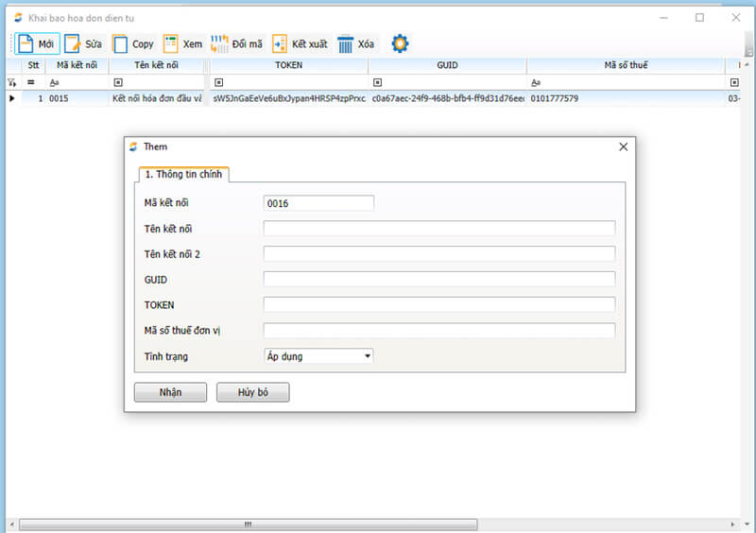Click the horizontal scrollbar thumb
Screen dimensions: 756x533
(248, 524)
